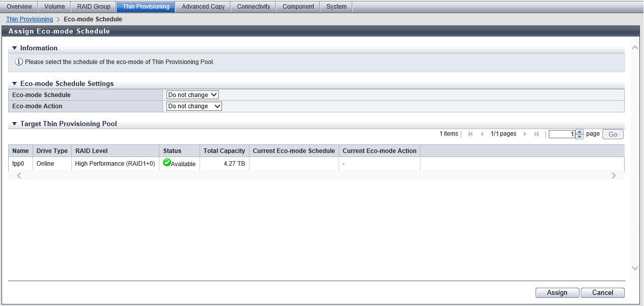Image resolution: width=644 pixels, height=306 pixels.
Task: Click the page number input field
Action: 562,134
